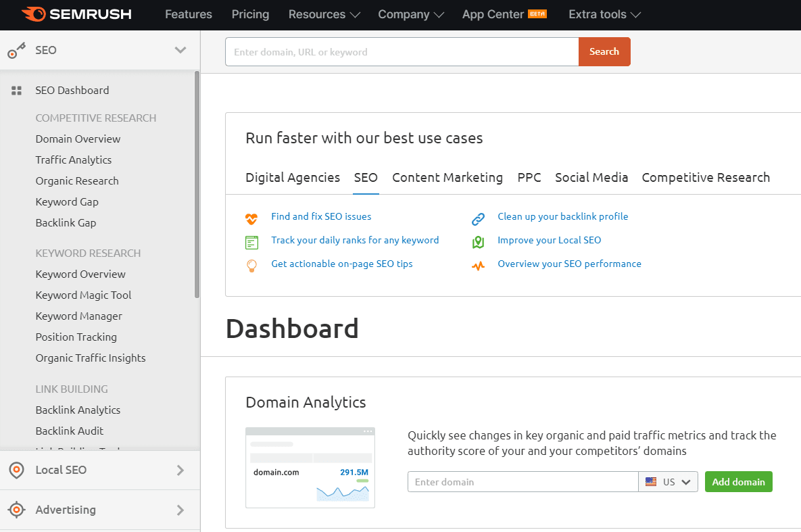Click the SEO sidebar section title
This screenshot has height=532, width=801.
tap(46, 50)
